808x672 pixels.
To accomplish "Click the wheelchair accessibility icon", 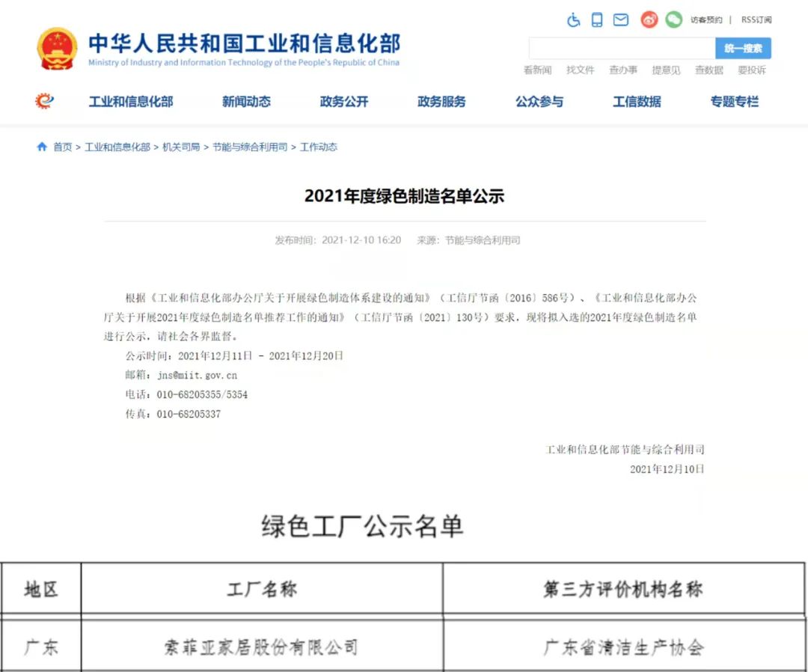I will click(574, 20).
